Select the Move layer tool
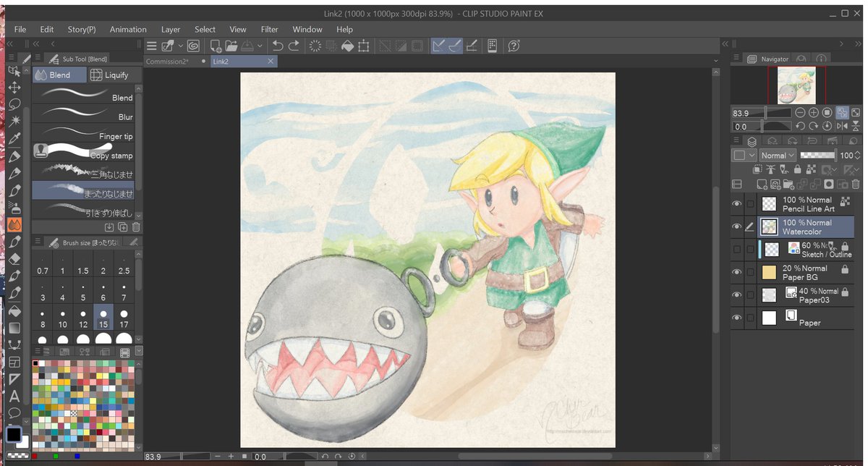 click(14, 88)
